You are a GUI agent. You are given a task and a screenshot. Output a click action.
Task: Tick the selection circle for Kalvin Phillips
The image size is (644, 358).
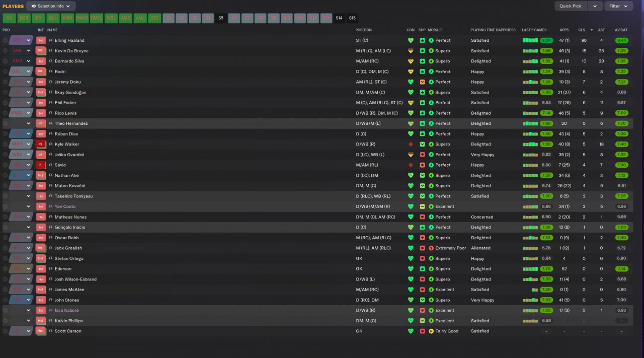coord(5,321)
